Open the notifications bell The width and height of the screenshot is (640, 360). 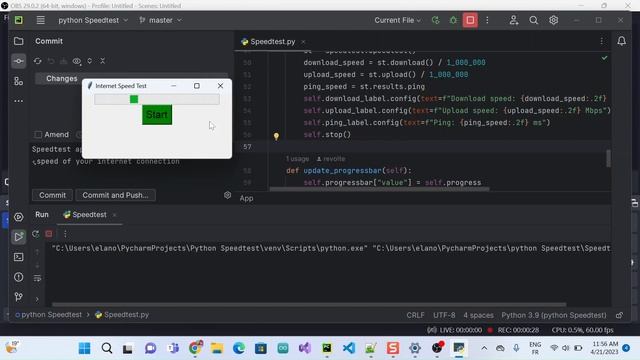tap(621, 41)
